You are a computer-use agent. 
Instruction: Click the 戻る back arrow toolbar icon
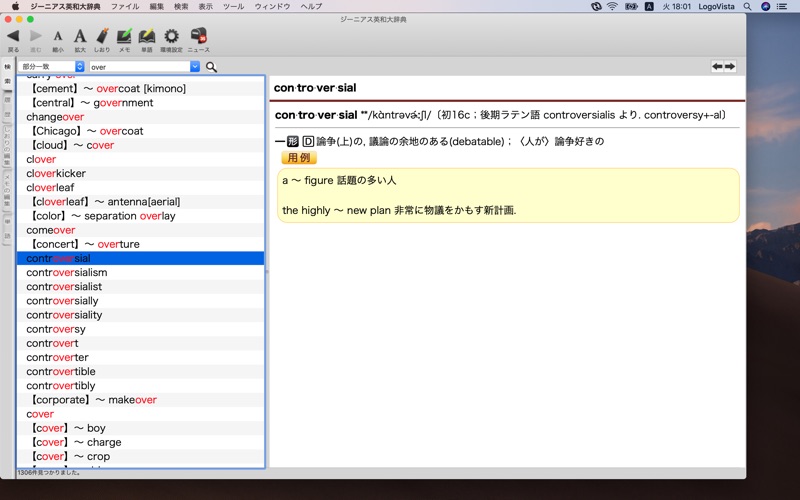[13, 36]
